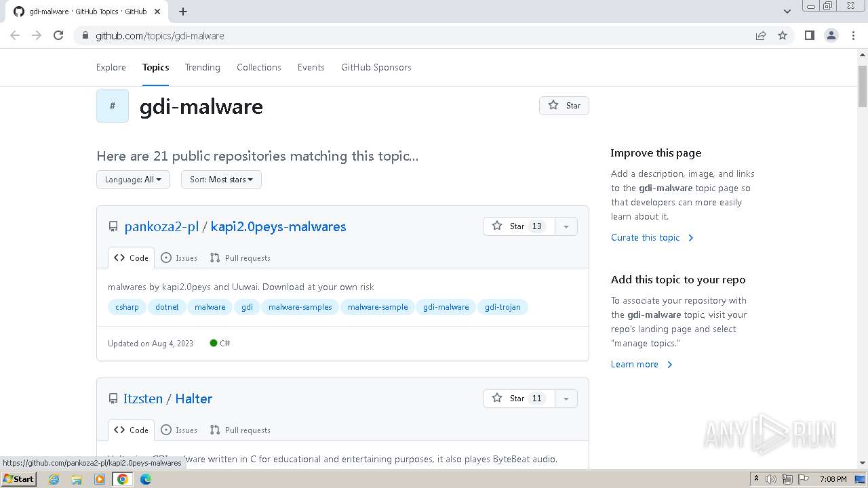The image size is (868, 488).
Task: Open the Collections navigation item
Action: (259, 67)
